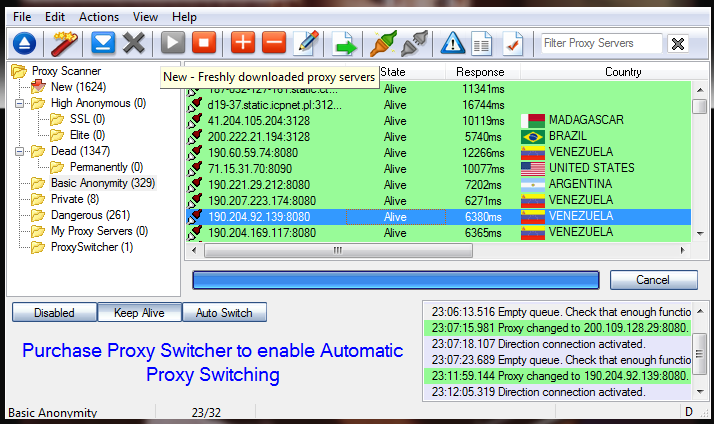Screen dimensions: 718x425
Task: Select the New (1624) folder
Action: pyautogui.click(x=78, y=87)
